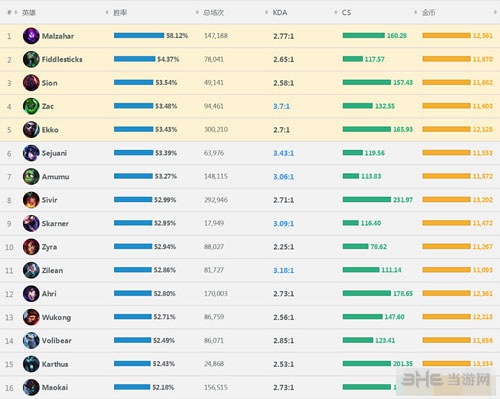Select Malzahar's total games 147,188
500x399 pixels.
pyautogui.click(x=216, y=36)
